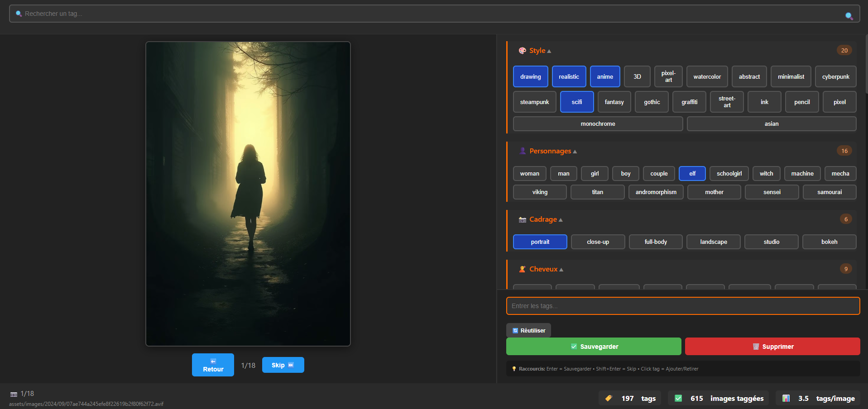868x409 pixels.
Task: Collapse the Personnages section arrow
Action: [575, 151]
